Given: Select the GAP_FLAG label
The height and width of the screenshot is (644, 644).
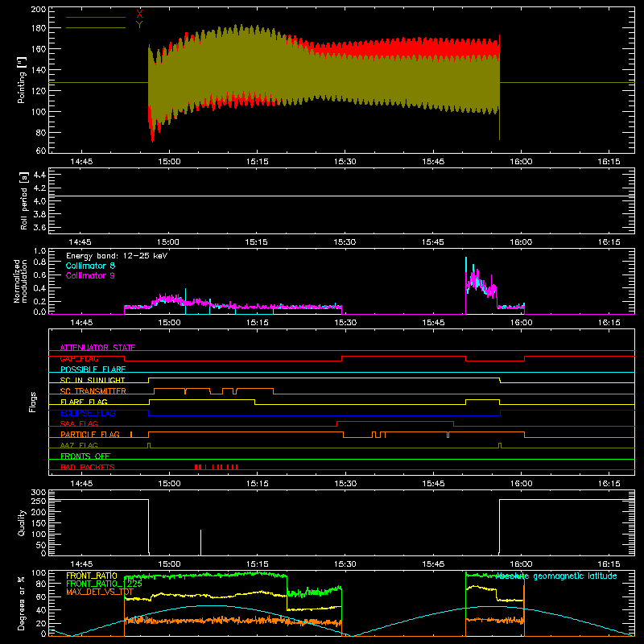Looking at the screenshot, I should 79,358.
